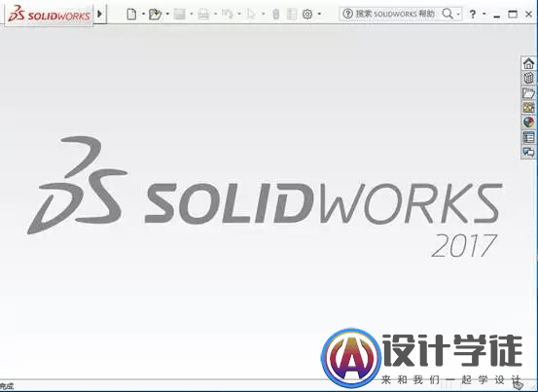Image resolution: width=538 pixels, height=392 pixels.
Task: Click the Save icon
Action: pos(179,14)
